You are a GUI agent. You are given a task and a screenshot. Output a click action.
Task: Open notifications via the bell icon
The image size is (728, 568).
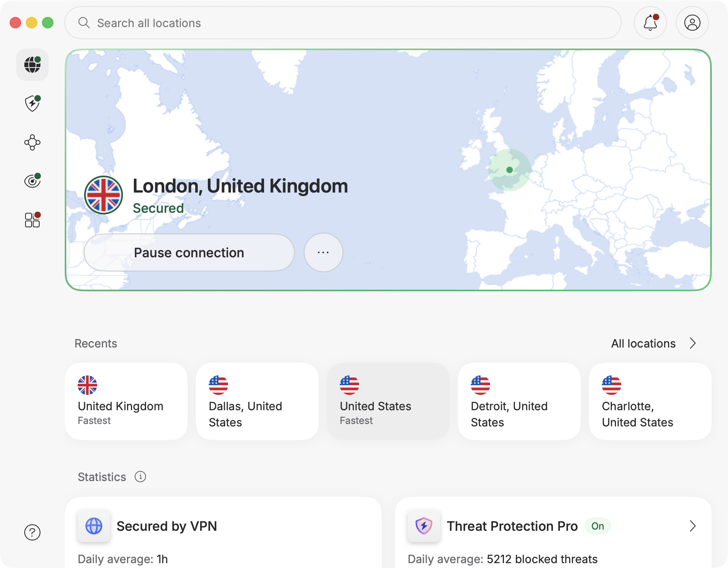[x=650, y=23]
